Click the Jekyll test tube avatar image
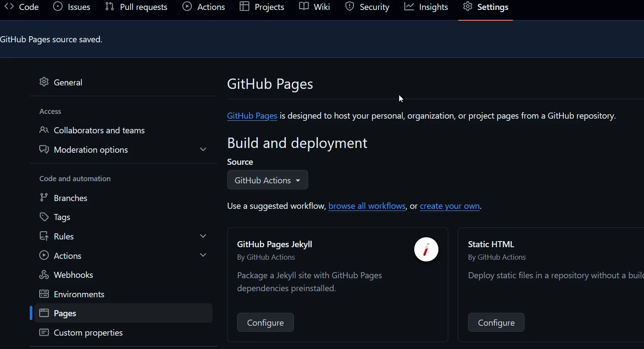This screenshot has height=349, width=644. pos(426,249)
